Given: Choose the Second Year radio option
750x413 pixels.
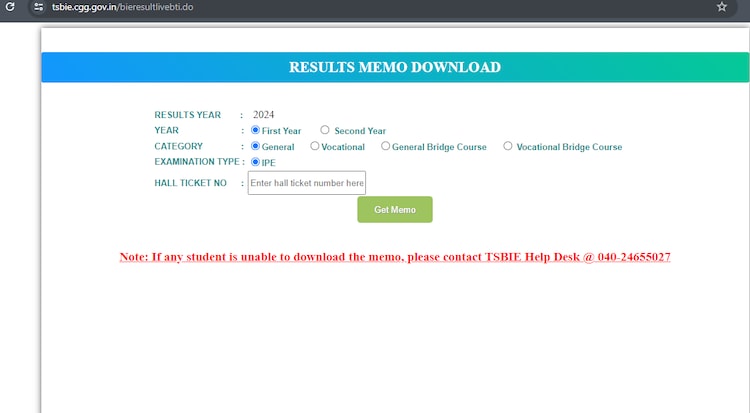Looking at the screenshot, I should [x=325, y=130].
